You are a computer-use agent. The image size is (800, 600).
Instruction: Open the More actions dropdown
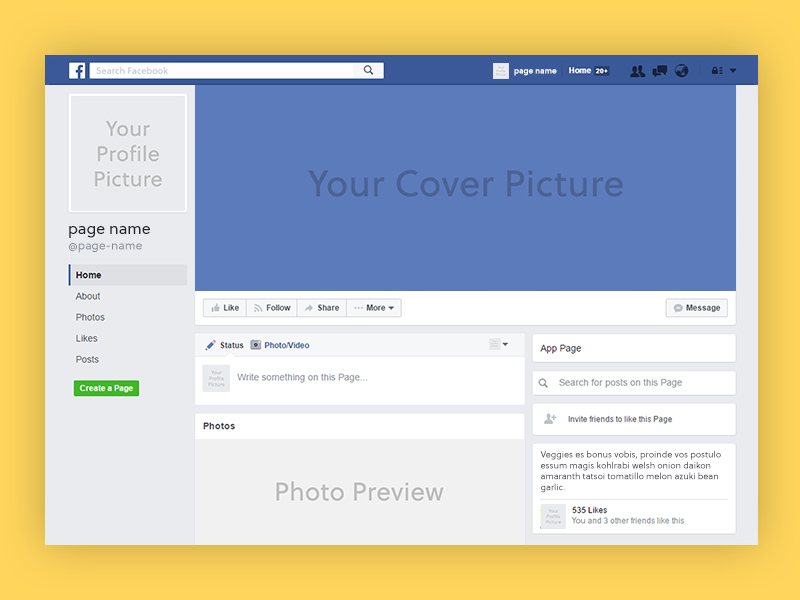tap(374, 307)
